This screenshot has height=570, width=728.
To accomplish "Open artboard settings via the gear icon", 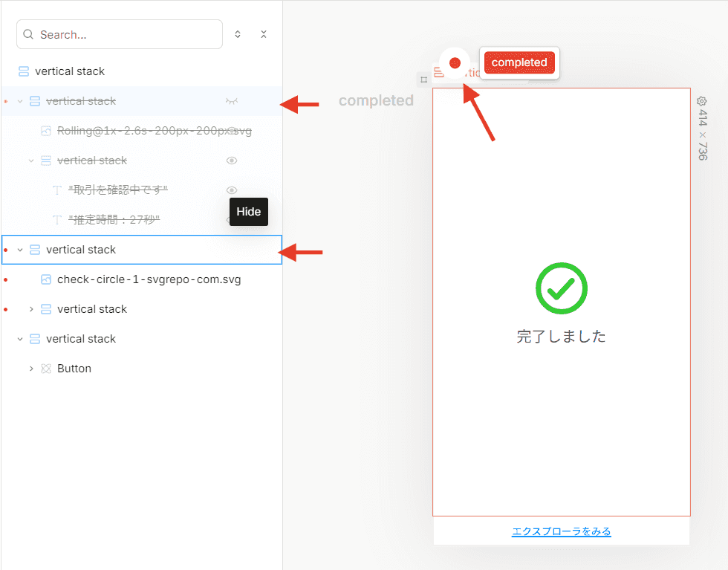I will (701, 101).
